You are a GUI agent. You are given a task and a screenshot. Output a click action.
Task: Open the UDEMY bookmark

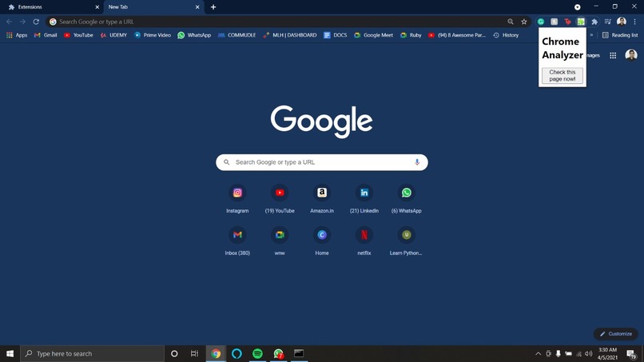[113, 35]
